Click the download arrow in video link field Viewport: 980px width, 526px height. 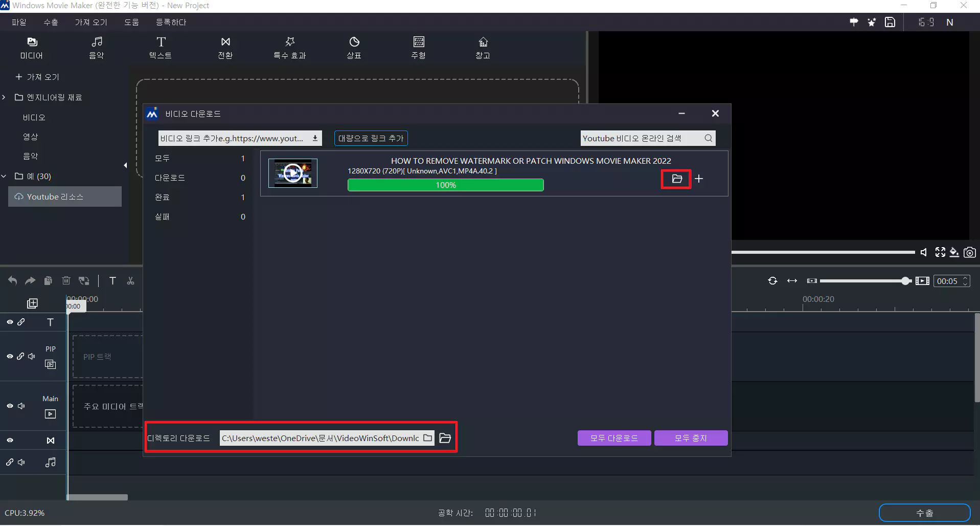click(315, 138)
